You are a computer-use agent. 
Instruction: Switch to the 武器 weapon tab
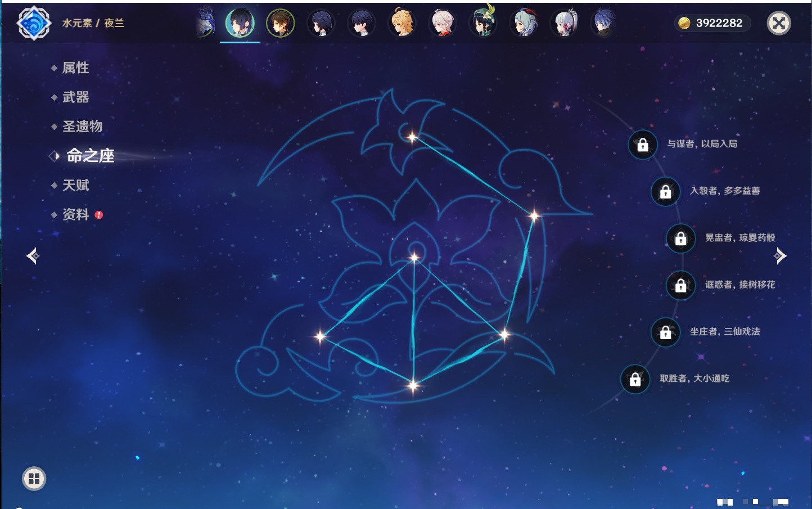click(x=75, y=97)
